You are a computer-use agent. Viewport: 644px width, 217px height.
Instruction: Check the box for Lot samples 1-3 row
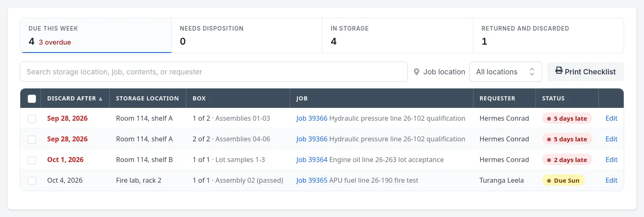click(x=32, y=160)
